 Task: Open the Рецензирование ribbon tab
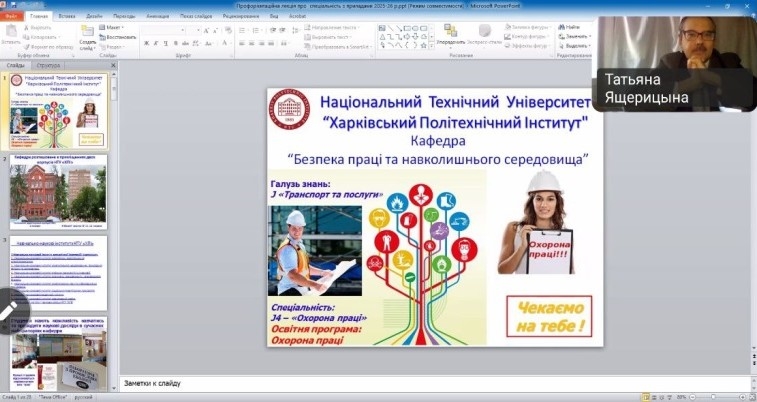click(x=241, y=16)
